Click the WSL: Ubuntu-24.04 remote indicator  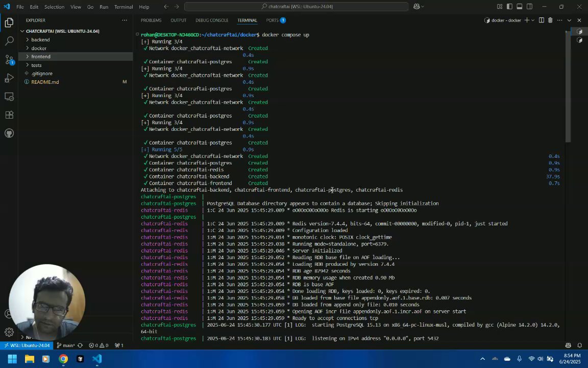[26, 345]
